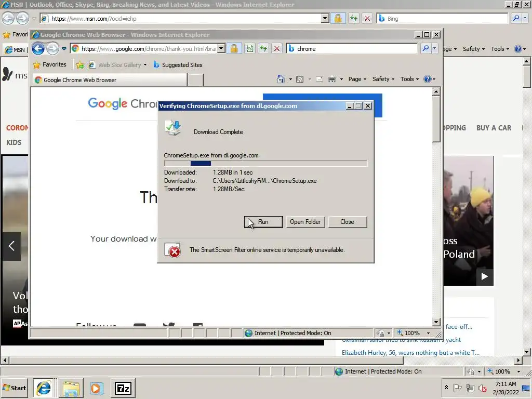The height and width of the screenshot is (399, 532).
Task: Open zoom 100% dropdown in MSN window status bar
Action: coord(518,371)
